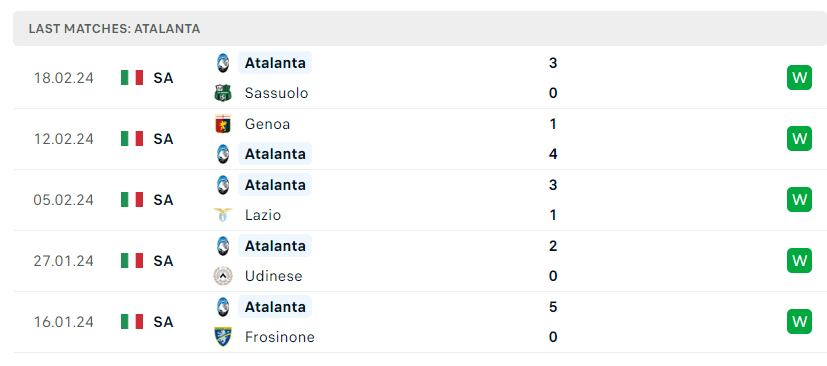Click the Udinese club crest icon
Image resolution: width=827 pixels, height=366 pixels.
point(223,276)
